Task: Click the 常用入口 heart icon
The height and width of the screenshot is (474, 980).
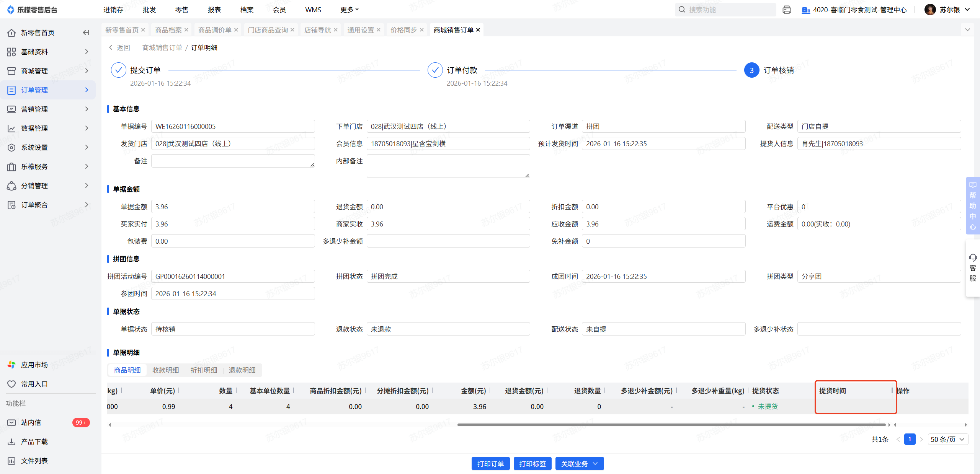Action: pyautogui.click(x=11, y=384)
